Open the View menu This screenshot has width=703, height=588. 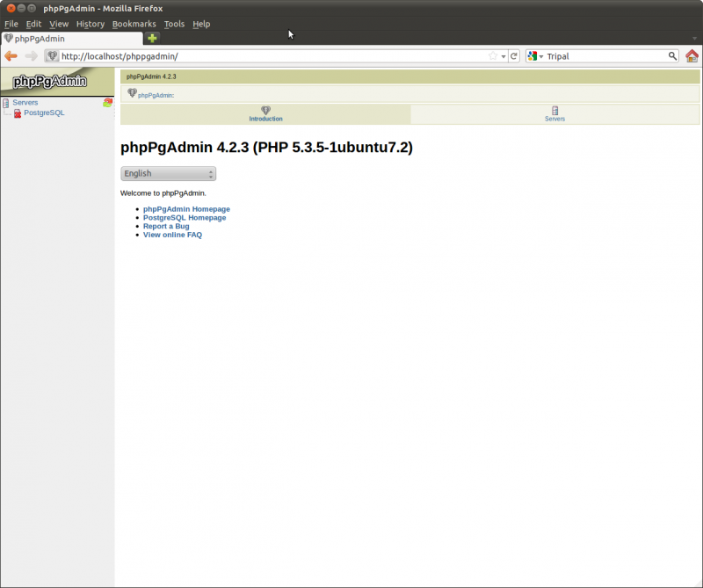(59, 25)
